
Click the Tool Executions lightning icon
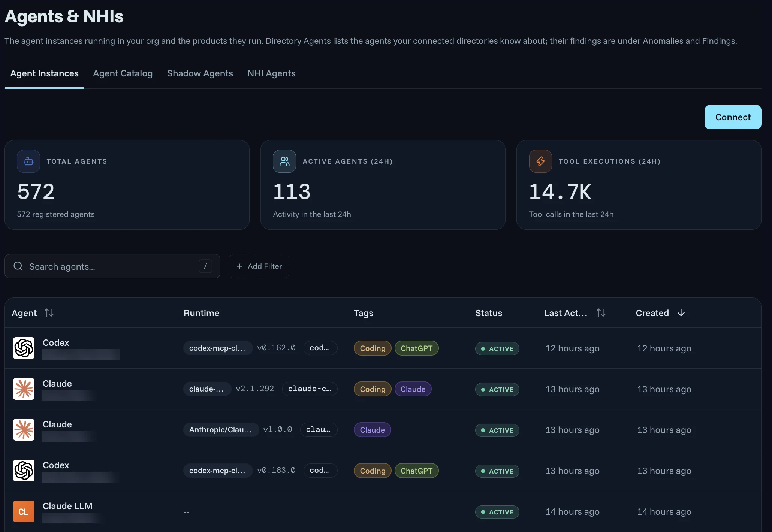(x=540, y=161)
